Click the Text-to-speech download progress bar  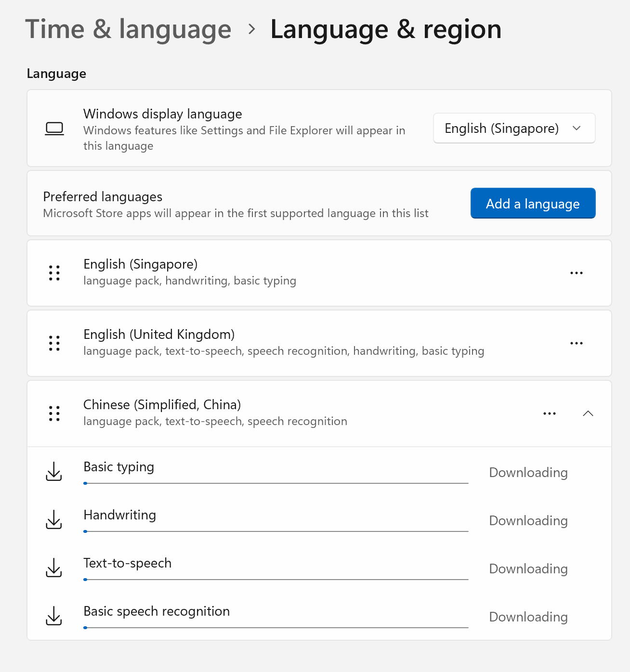click(276, 580)
